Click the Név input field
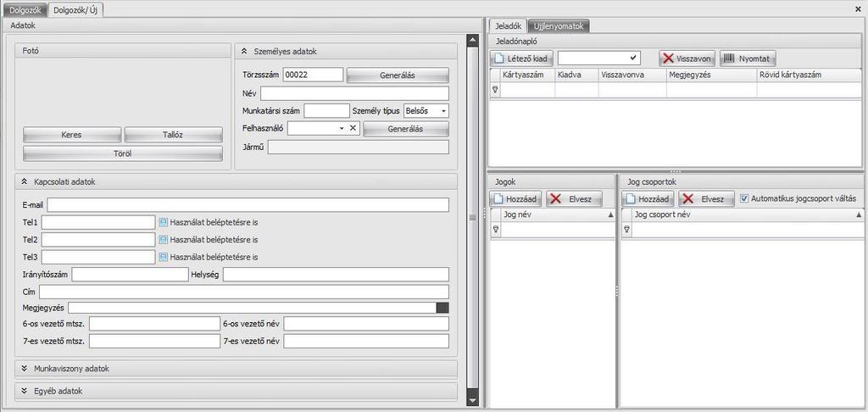 355,93
